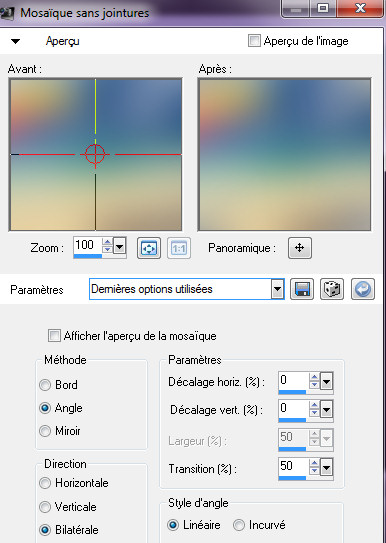386x543 pixels.
Task: Click the randomize parameters dice icon
Action: [x=332, y=289]
